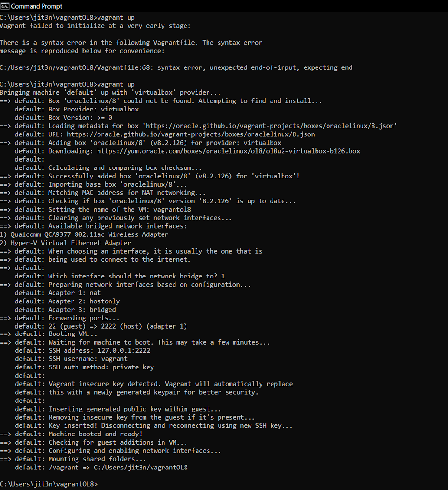Screen dimensions: 448x490
Task: Click the 'Machine booted and ready!' message
Action: pos(95,434)
